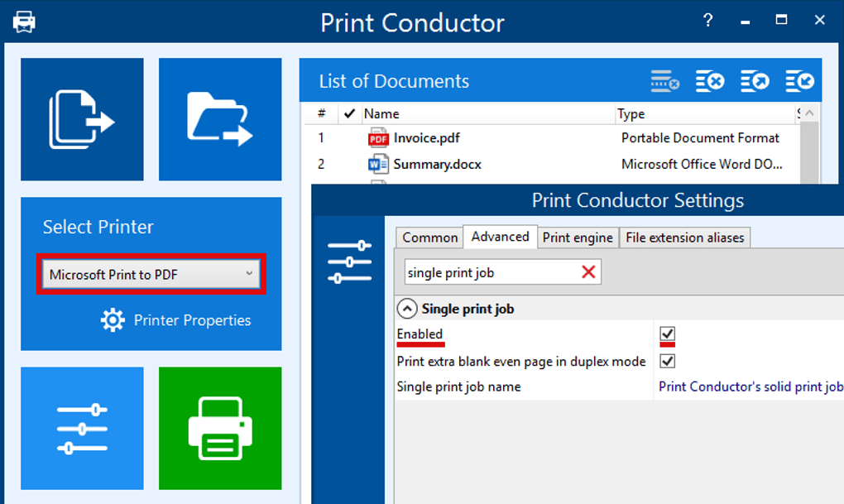
Task: Click the printer icon in the title bar
Action: pos(23,21)
